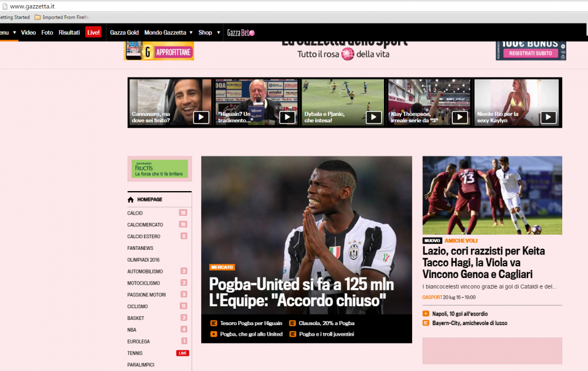Click the Tutto il rosa della vita logo
This screenshot has width=588, height=371.
[343, 55]
